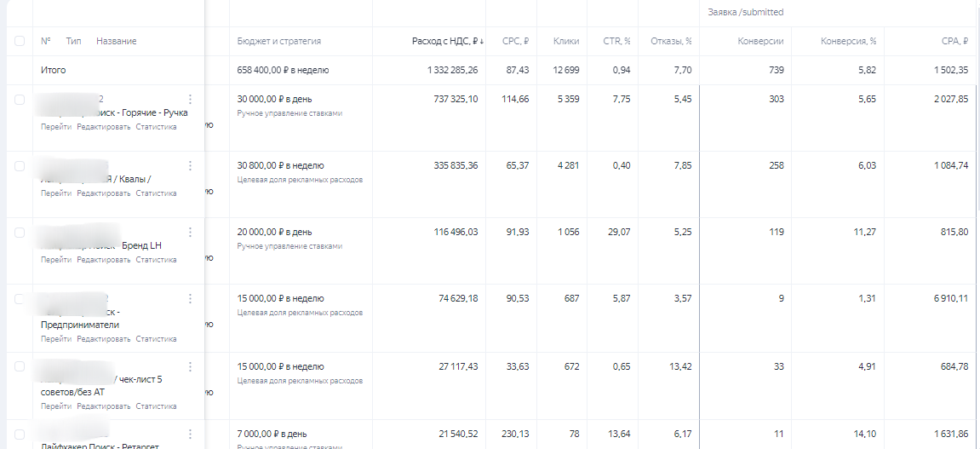The image size is (980, 449).
Task: Sort by Конверсии column header
Action: (760, 41)
